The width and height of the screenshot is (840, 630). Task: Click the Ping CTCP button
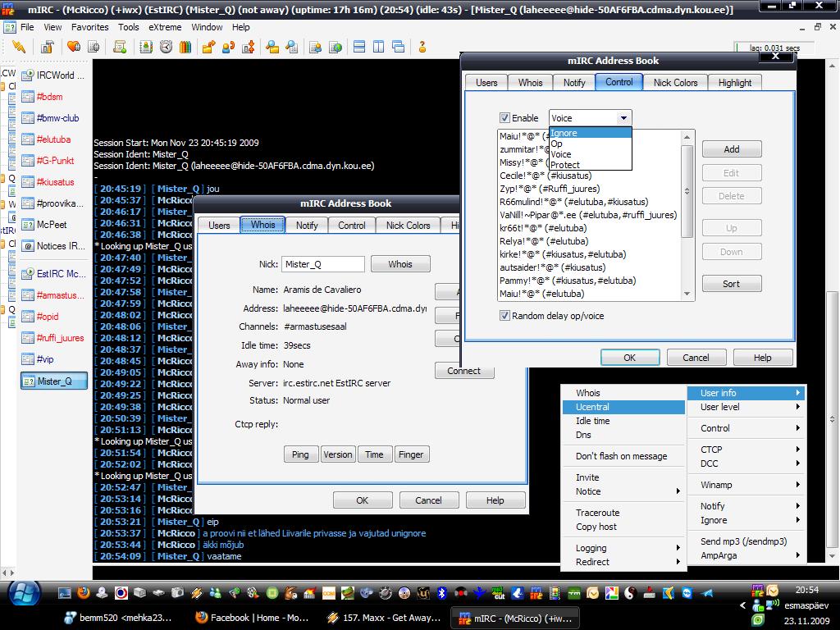coord(300,454)
